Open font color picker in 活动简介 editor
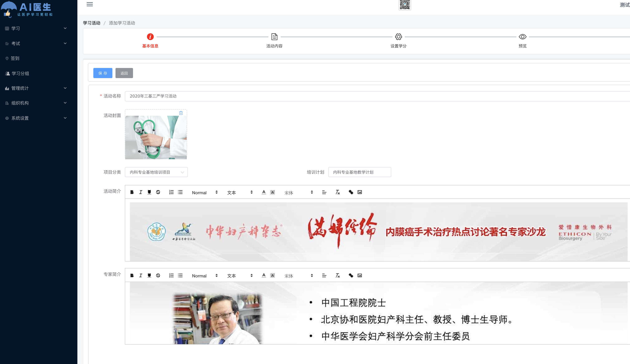630x364 pixels. pyautogui.click(x=264, y=192)
